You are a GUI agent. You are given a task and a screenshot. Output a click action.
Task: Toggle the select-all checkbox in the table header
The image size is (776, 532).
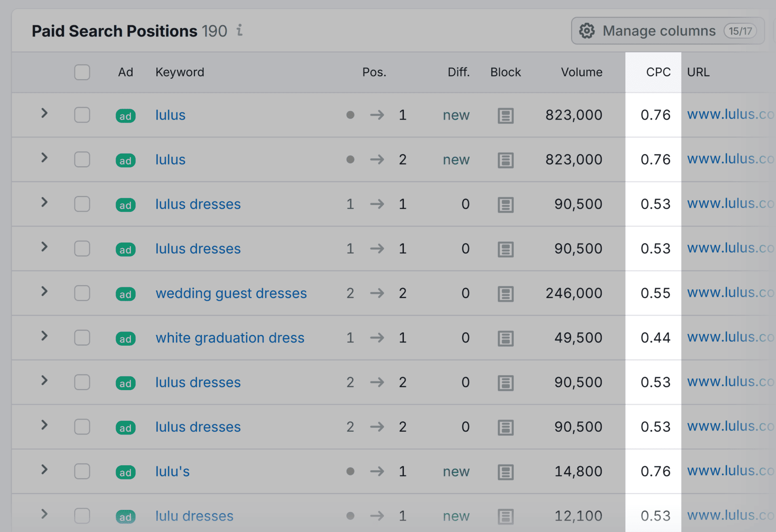pyautogui.click(x=82, y=72)
